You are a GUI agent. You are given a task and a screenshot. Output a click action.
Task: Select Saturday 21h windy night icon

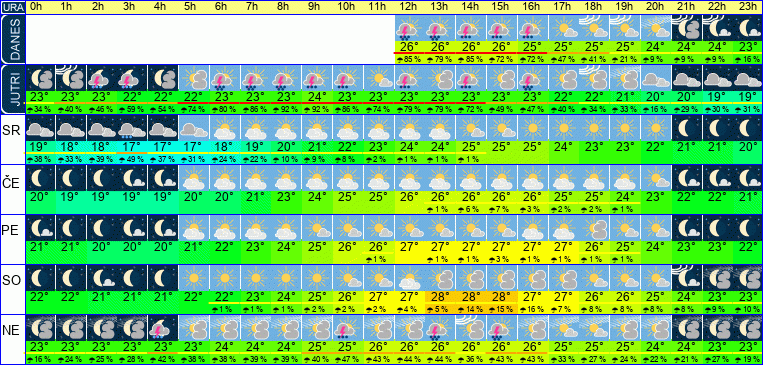(687, 278)
